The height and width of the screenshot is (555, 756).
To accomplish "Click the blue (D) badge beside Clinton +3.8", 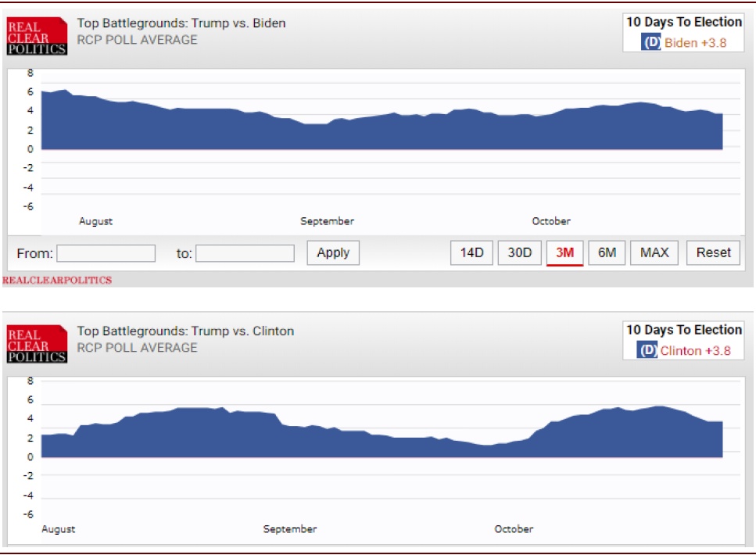I will [x=648, y=351].
